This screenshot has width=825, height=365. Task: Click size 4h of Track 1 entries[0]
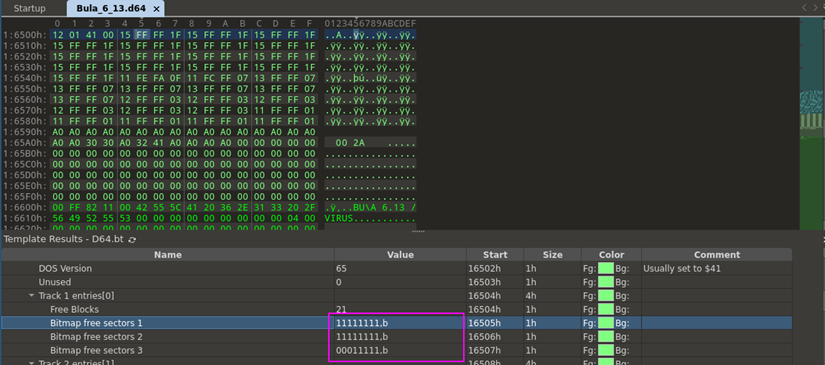[x=530, y=296]
